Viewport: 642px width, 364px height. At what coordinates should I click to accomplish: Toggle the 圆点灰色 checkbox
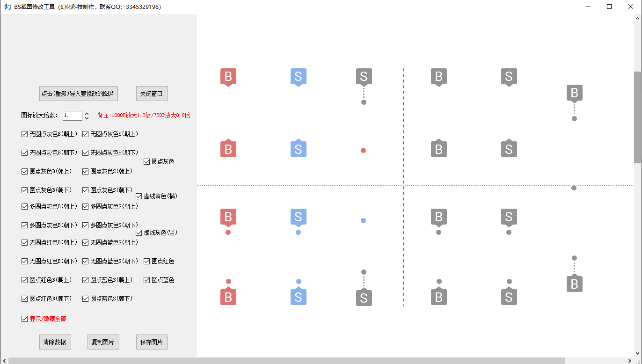pos(147,162)
